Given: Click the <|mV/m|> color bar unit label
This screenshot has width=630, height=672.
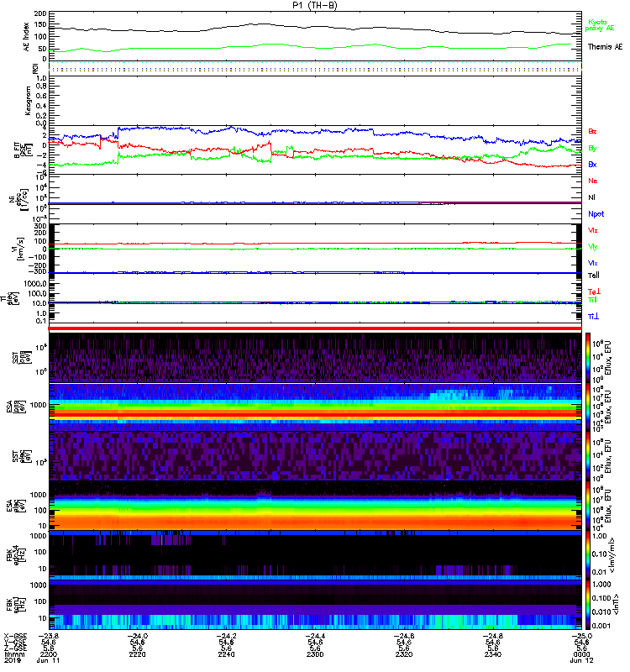Looking at the screenshot, I should [x=614, y=555].
